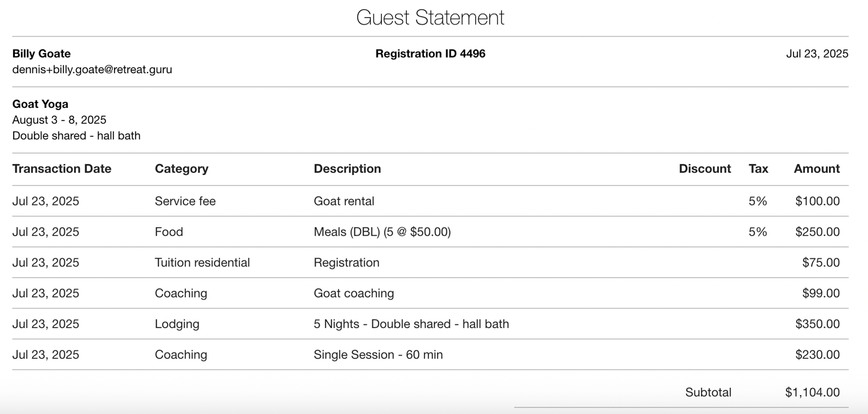Click the Goat Yoga program title
Image resolution: width=868 pixels, height=414 pixels.
[x=40, y=104]
